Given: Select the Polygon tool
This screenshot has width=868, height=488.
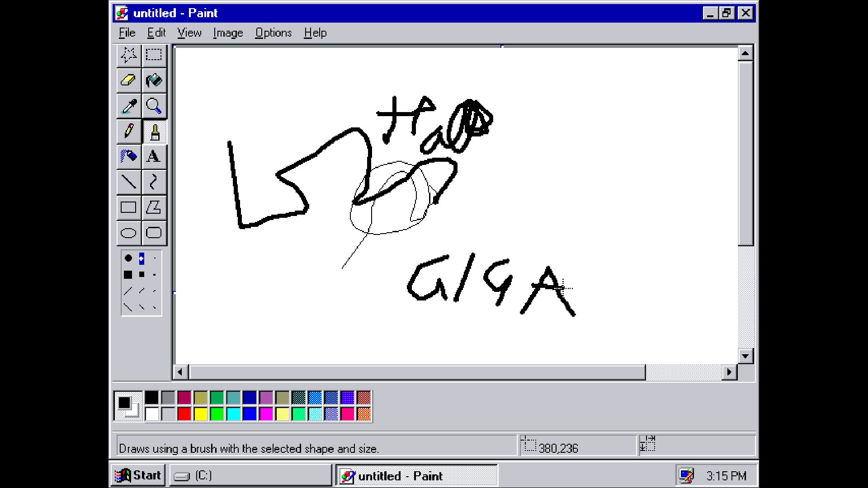Looking at the screenshot, I should [x=154, y=207].
